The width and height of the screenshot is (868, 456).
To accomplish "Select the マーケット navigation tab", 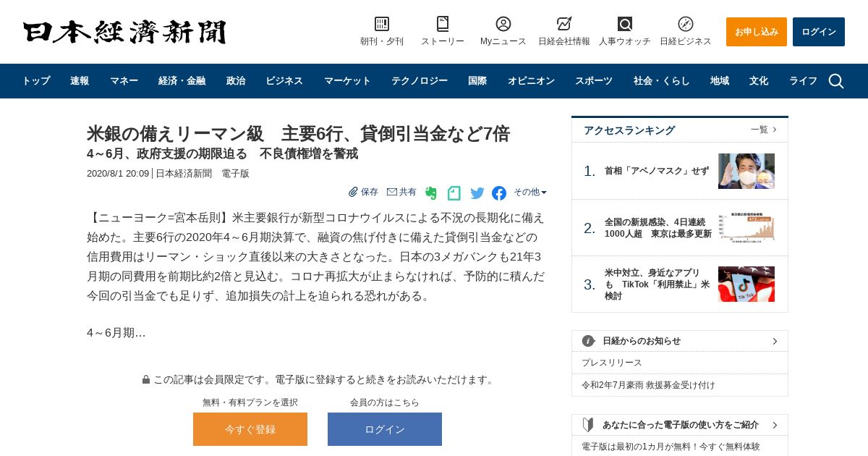I will [x=347, y=81].
